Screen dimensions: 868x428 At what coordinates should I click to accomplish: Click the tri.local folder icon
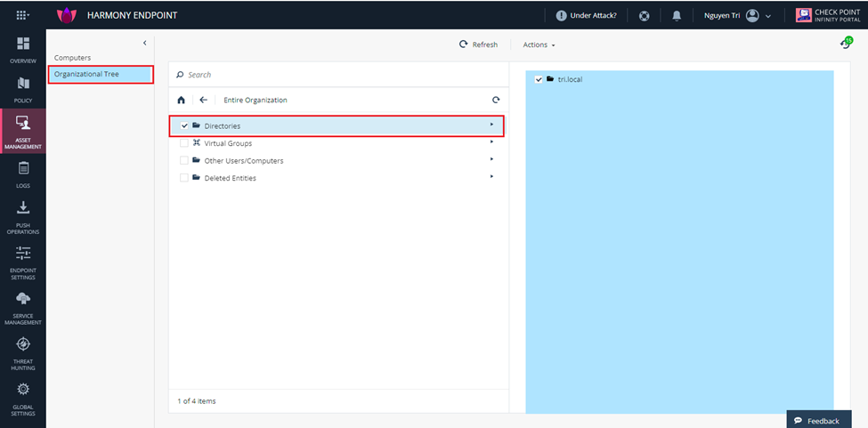[x=550, y=79]
